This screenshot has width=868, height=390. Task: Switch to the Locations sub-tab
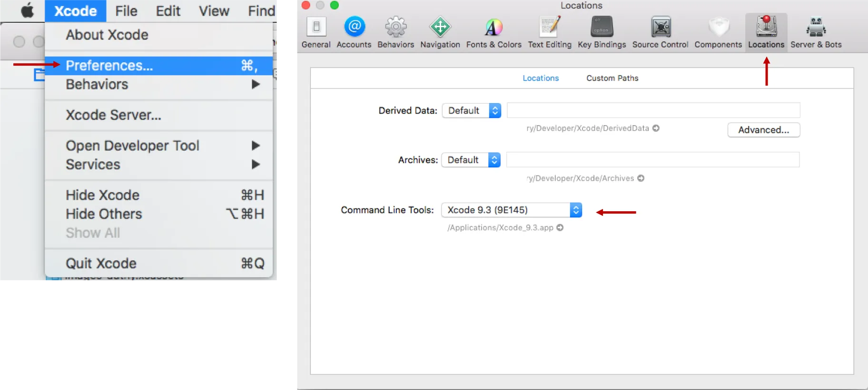click(541, 78)
